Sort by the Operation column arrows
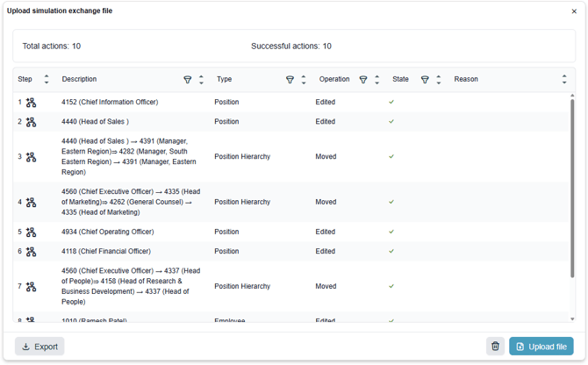Image resolution: width=588 pixels, height=365 pixels. 377,79
